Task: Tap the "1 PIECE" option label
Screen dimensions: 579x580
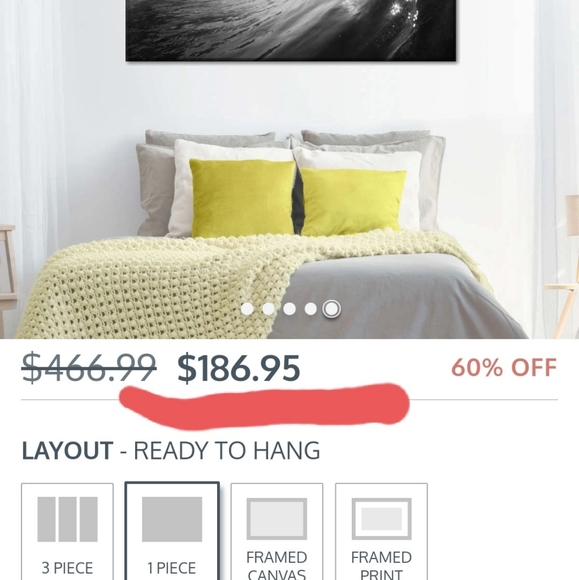Action: point(172,568)
